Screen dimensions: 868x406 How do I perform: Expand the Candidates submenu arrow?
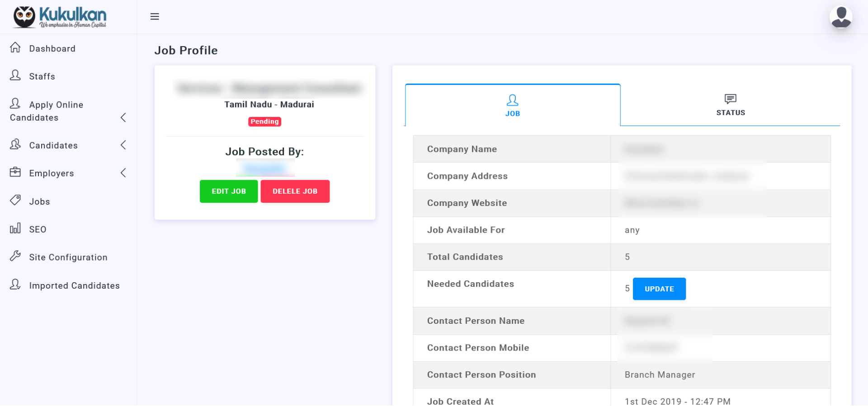tap(123, 145)
